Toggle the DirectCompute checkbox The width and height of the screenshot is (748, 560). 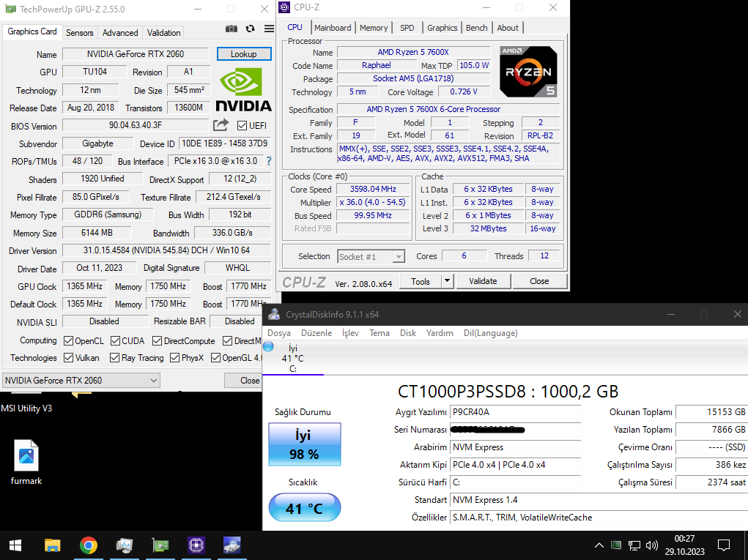tap(157, 341)
